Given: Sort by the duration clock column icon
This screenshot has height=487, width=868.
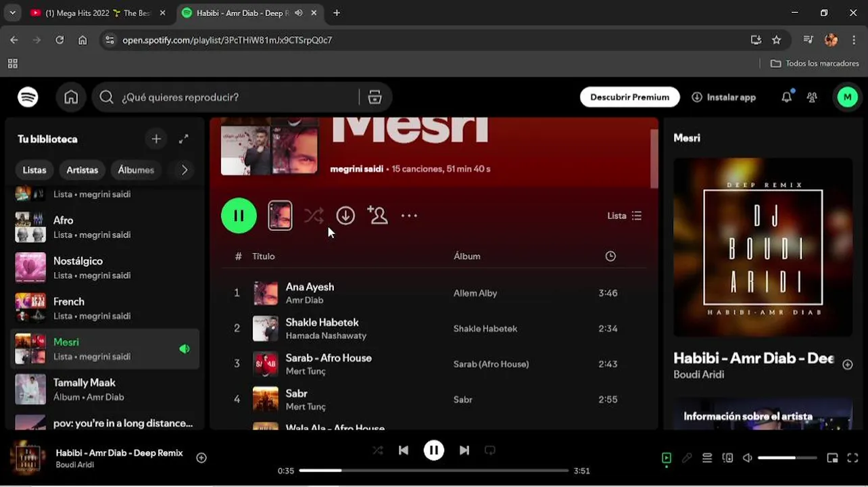Looking at the screenshot, I should pos(610,256).
